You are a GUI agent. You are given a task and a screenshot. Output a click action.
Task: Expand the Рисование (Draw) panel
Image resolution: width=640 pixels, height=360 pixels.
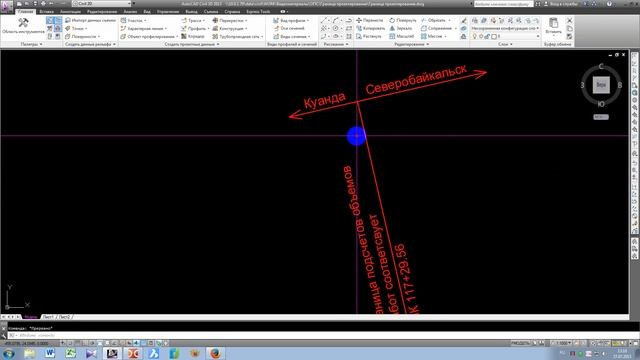(x=336, y=44)
